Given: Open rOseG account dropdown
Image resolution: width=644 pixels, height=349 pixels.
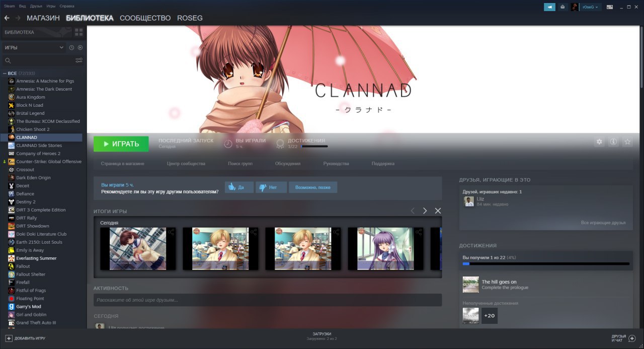Looking at the screenshot, I should coord(590,7).
